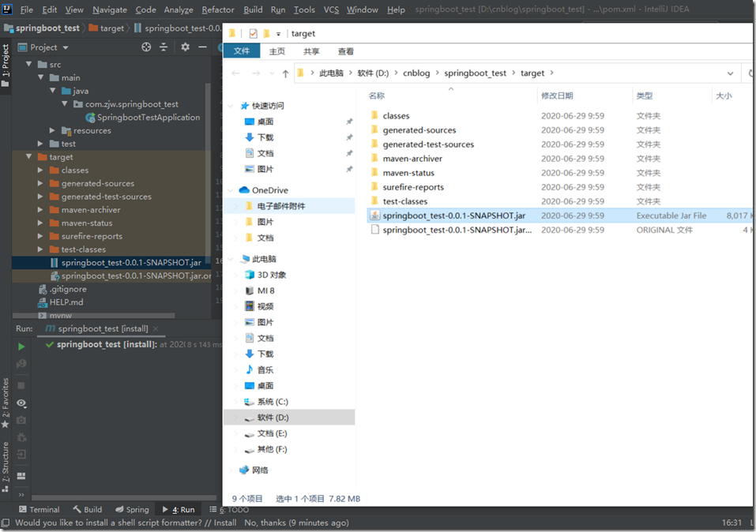Screen dimensions: 756x532
Task: Switch to the 查看 ribbon tab
Action: point(346,51)
